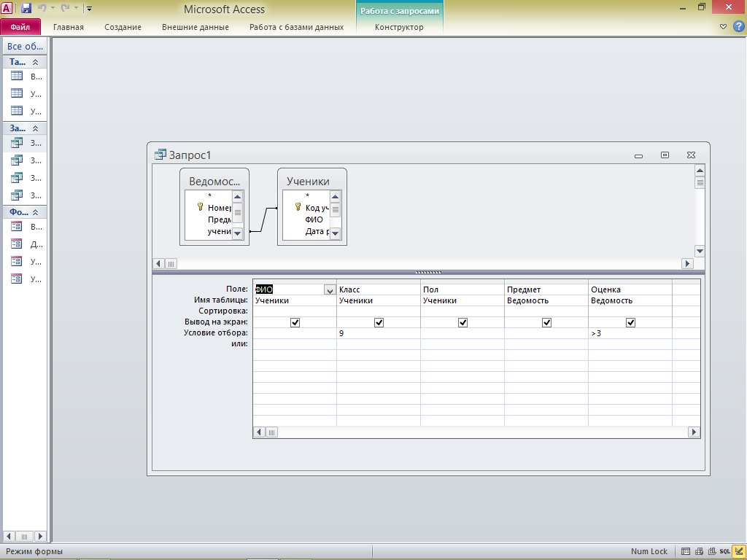Open the ФИО field dropdown arrow
Viewport: 747px width, 560px height.
(x=330, y=289)
